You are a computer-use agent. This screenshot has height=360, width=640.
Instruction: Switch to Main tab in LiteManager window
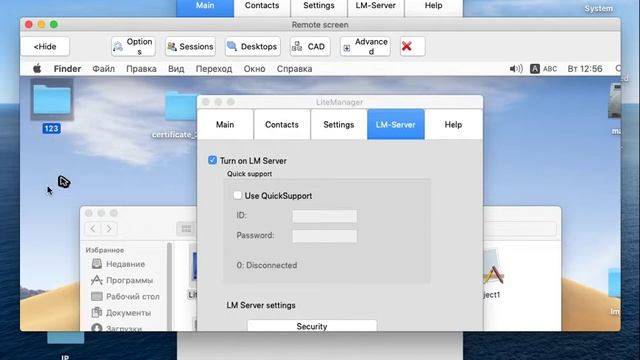225,124
